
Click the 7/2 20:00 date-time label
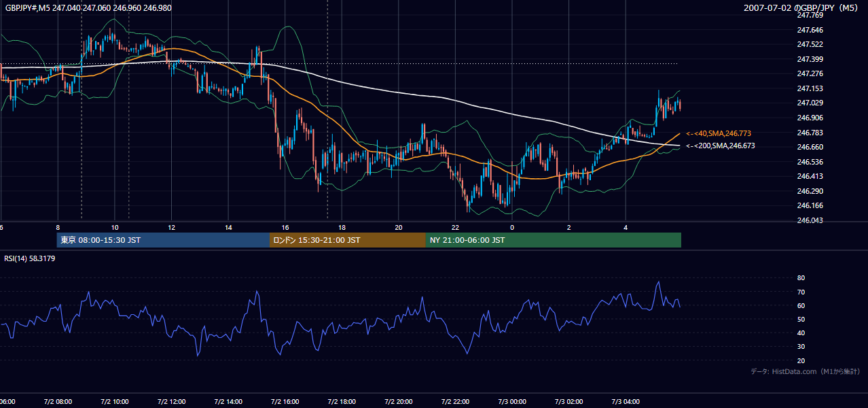pos(399,401)
